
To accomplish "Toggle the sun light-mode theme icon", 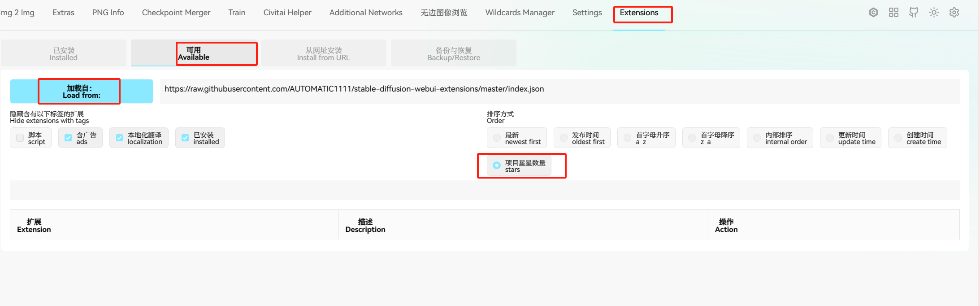I will (x=934, y=13).
